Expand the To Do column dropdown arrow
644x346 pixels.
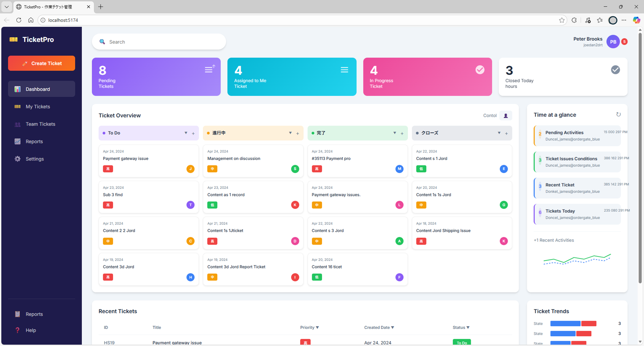point(186,133)
